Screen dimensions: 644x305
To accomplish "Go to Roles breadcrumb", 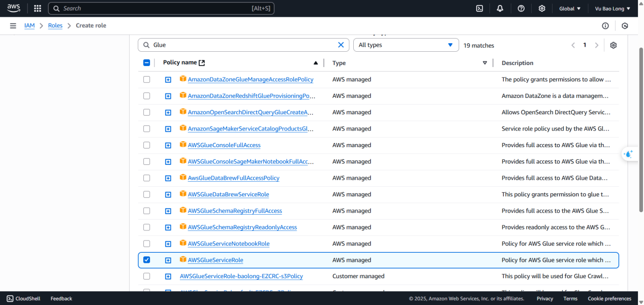I will tap(55, 25).
